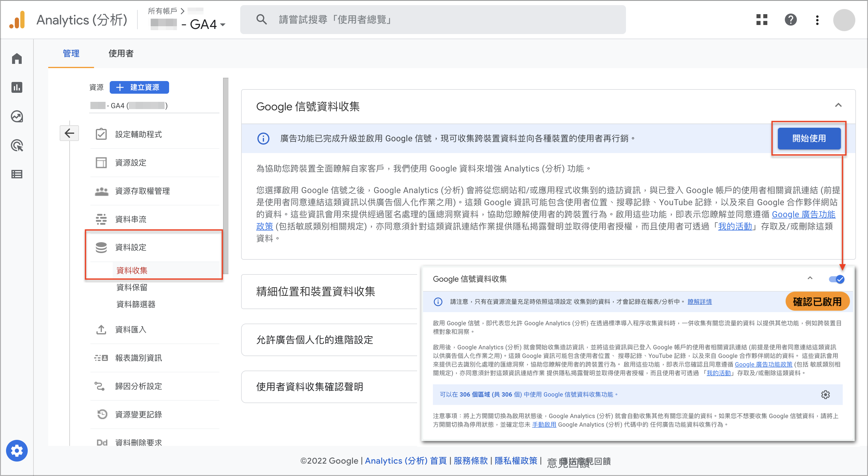Screen dimensions: 868x476
Task: Switch to the 使用者 tab
Action: 121,53
